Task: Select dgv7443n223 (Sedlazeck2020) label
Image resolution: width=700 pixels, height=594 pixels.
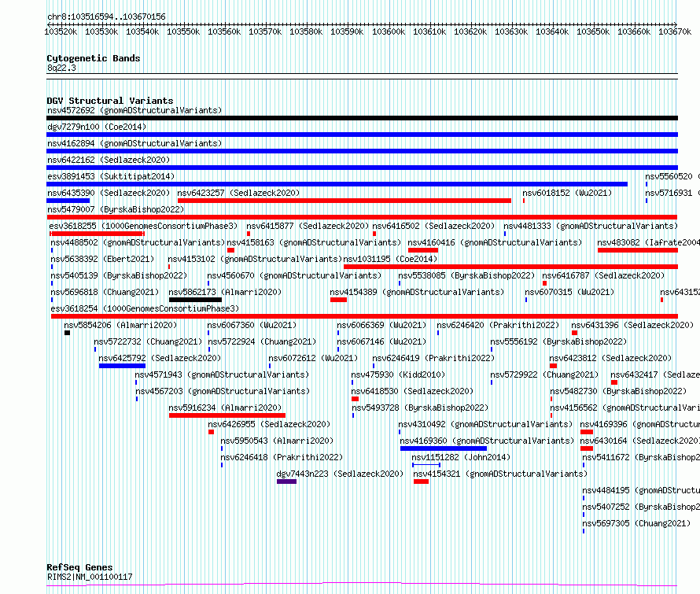Action: [340, 474]
